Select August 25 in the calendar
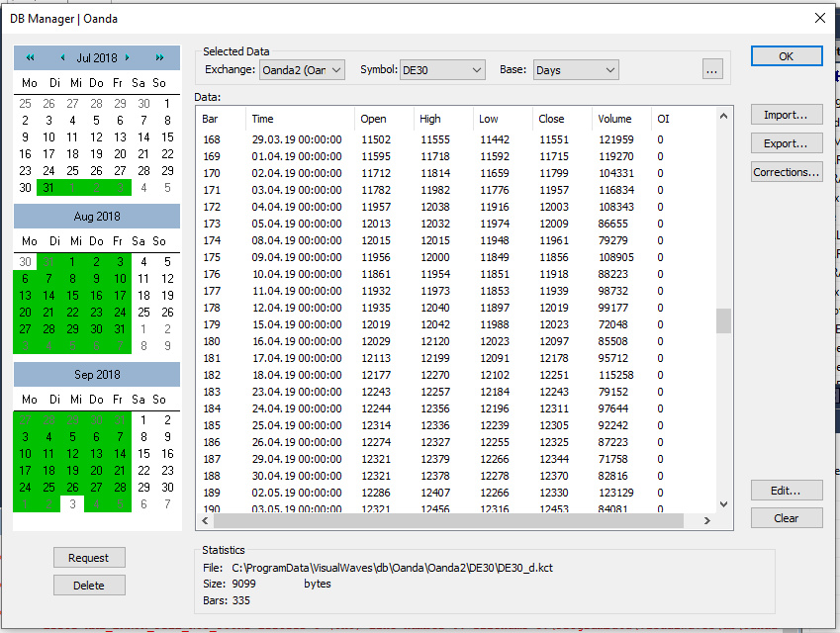840x633 pixels. (x=143, y=313)
